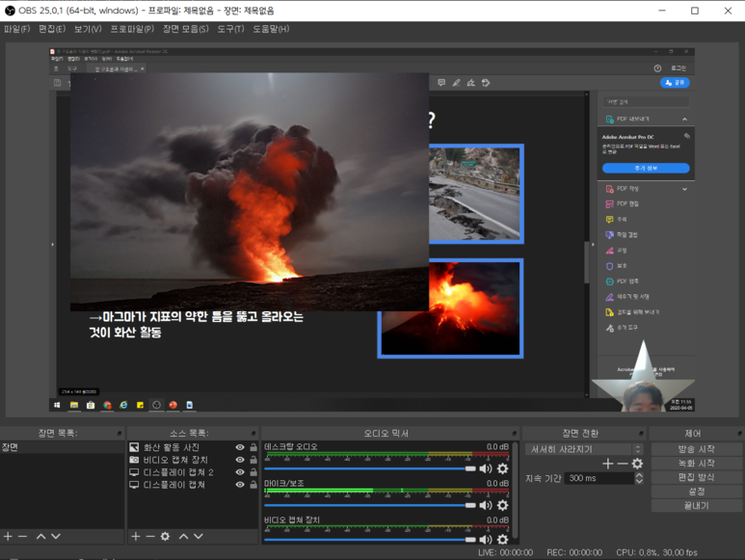Start recording with 녹화 시작
The image size is (745, 560).
click(x=697, y=464)
